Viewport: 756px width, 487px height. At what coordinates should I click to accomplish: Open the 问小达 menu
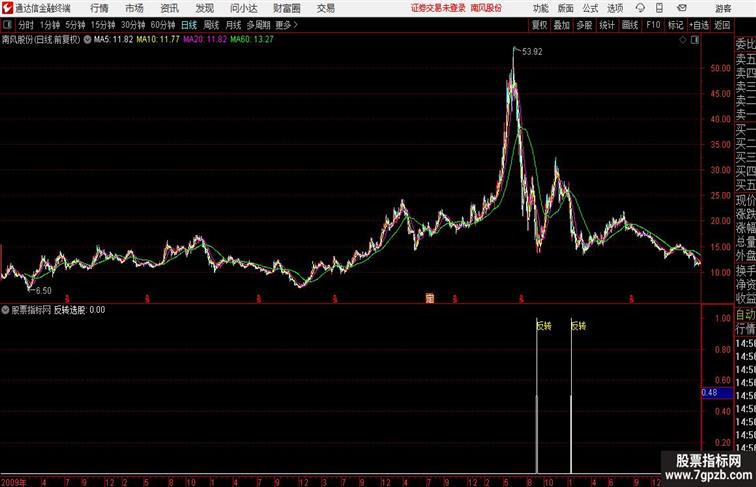[x=243, y=8]
